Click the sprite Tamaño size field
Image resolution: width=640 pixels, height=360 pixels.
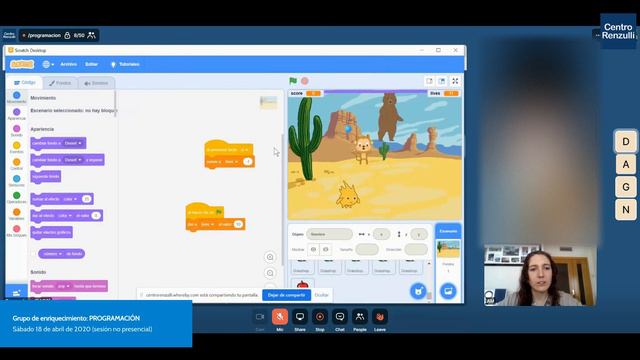click(367, 249)
